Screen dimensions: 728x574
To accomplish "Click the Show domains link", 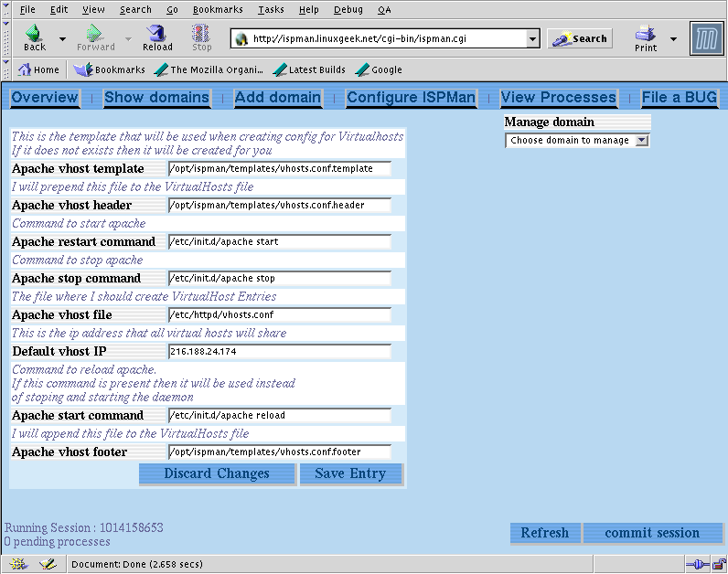I will pos(157,98).
